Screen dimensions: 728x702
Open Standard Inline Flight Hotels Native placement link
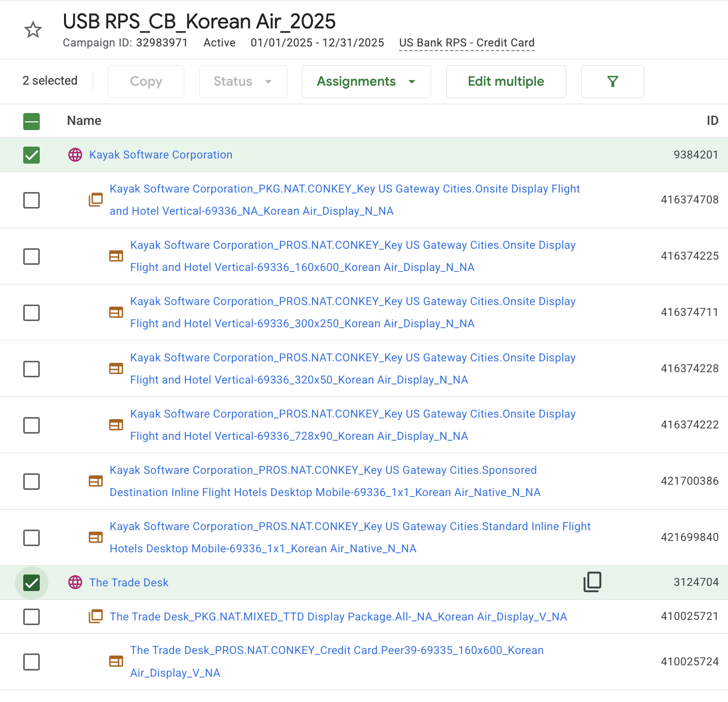(350, 537)
